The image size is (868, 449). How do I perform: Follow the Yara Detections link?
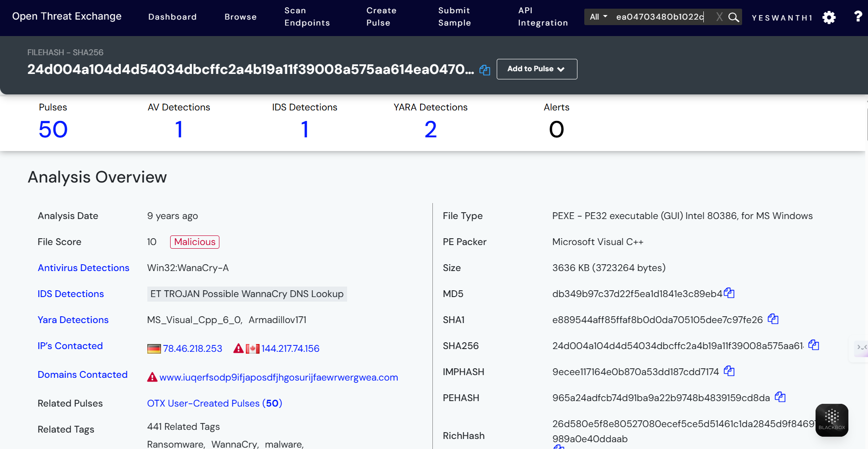coord(73,320)
